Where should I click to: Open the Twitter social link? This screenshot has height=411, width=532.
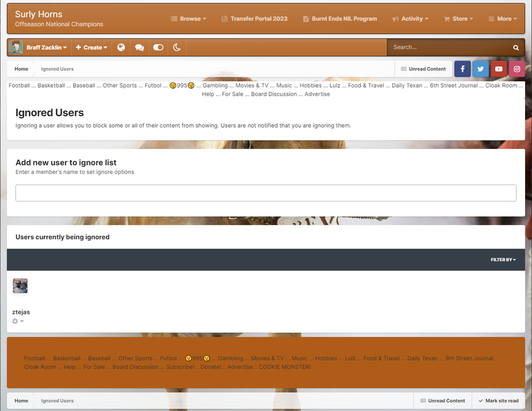[x=480, y=69]
